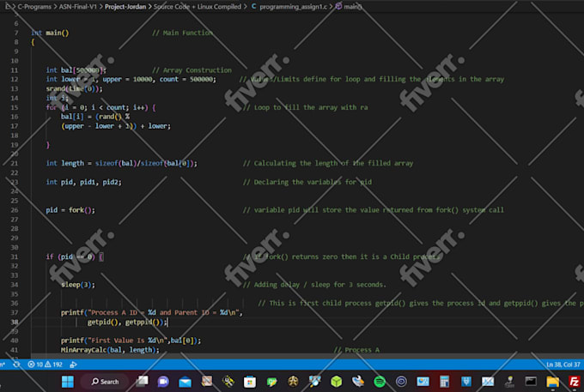The width and height of the screenshot is (584, 392).
Task: Open the green cube taskbar app
Action: click(x=337, y=382)
